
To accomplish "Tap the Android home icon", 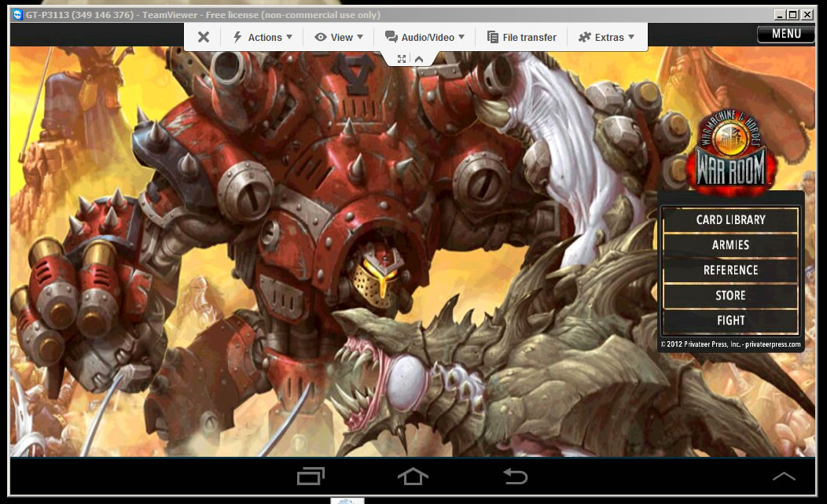I will [x=413, y=476].
